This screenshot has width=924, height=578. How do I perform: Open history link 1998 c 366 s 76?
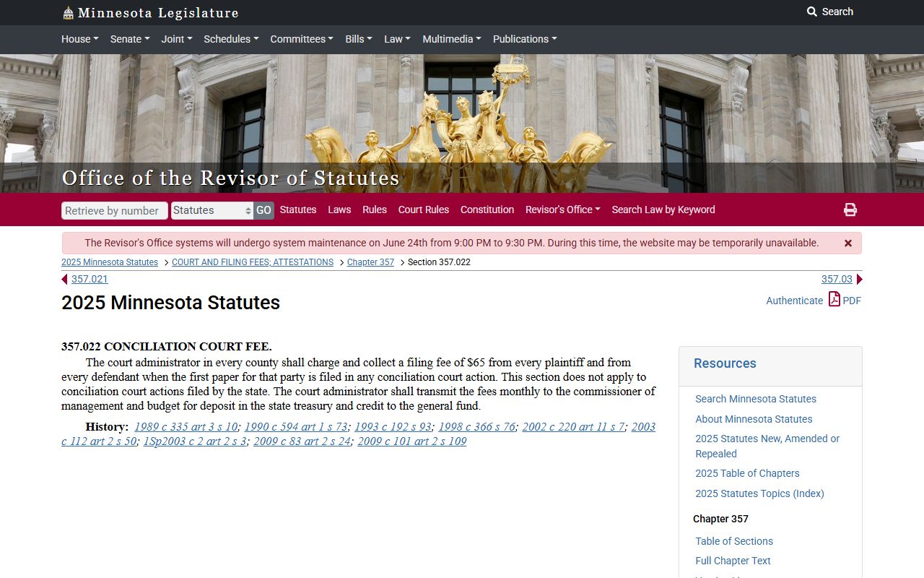(x=477, y=427)
